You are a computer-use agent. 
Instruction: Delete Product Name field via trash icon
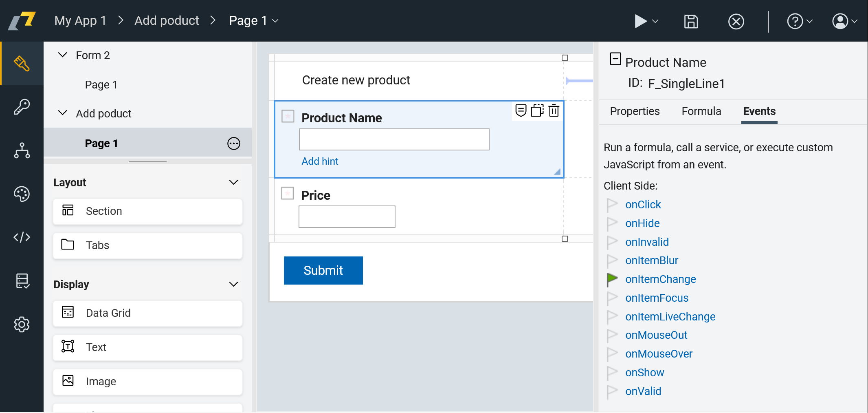[x=554, y=110]
